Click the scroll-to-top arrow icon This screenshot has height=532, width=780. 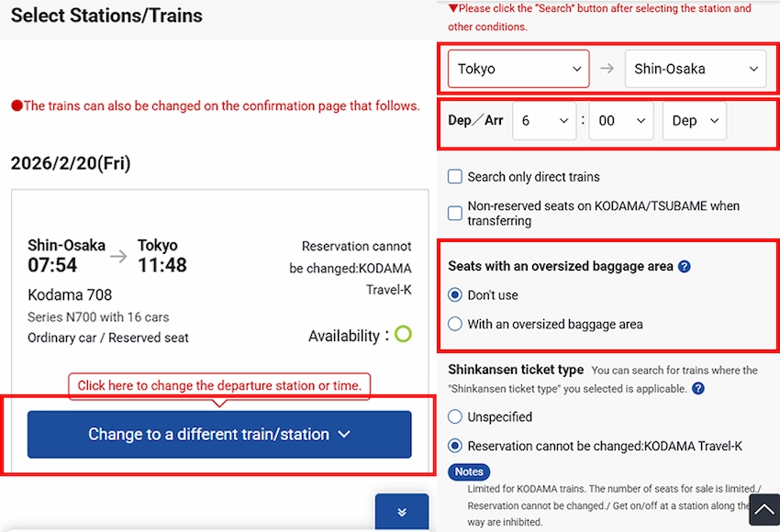pyautogui.click(x=763, y=509)
